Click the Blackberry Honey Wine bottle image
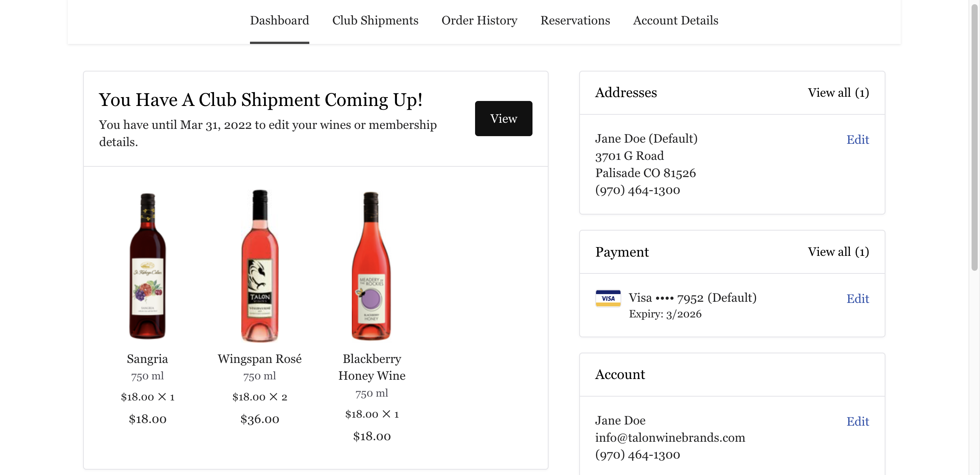 (x=371, y=266)
